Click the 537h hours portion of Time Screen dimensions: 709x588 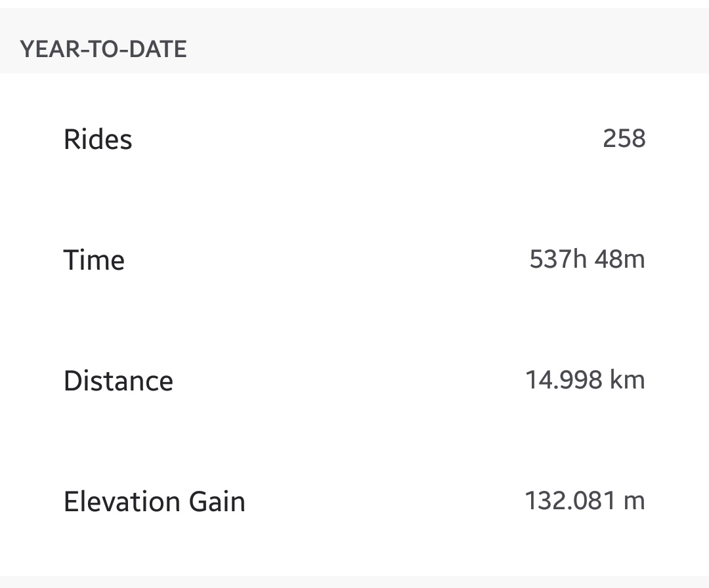point(558,259)
